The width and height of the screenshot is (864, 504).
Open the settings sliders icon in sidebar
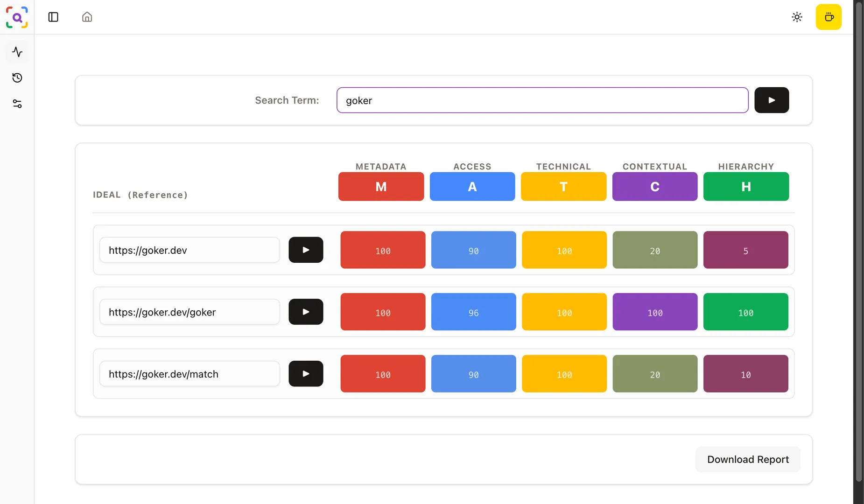(x=17, y=104)
